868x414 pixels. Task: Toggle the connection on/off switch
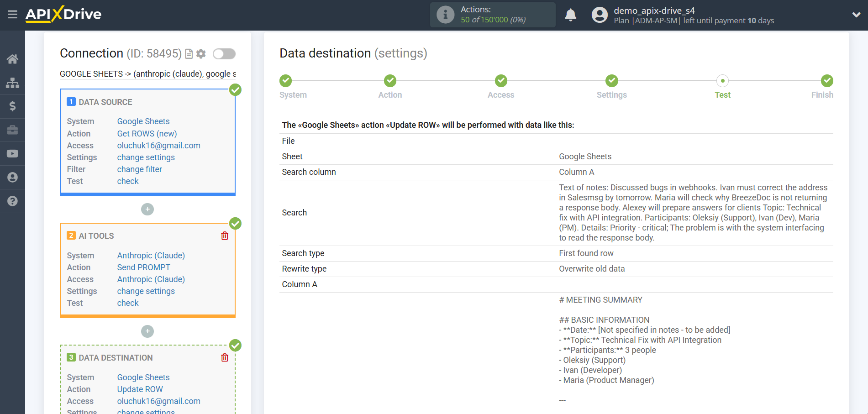224,54
